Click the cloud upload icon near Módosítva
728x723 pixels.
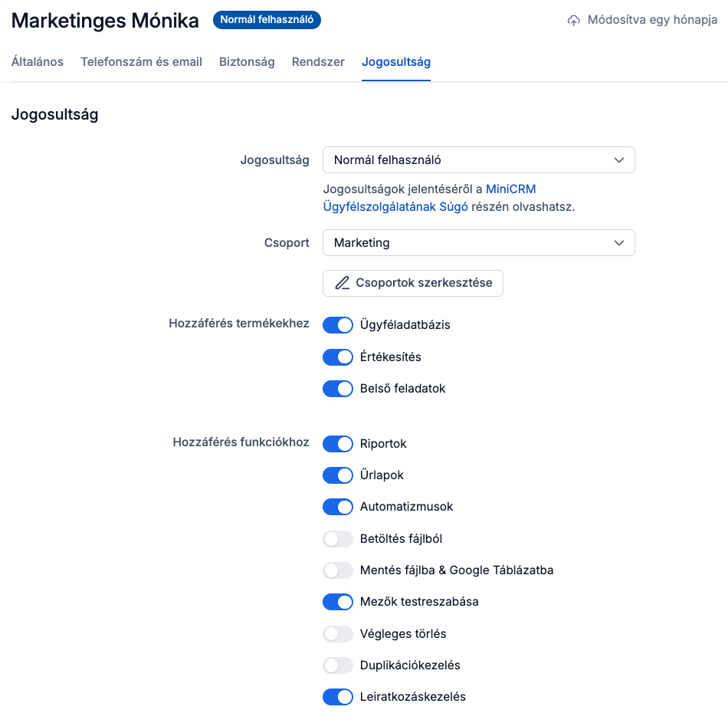pyautogui.click(x=574, y=21)
